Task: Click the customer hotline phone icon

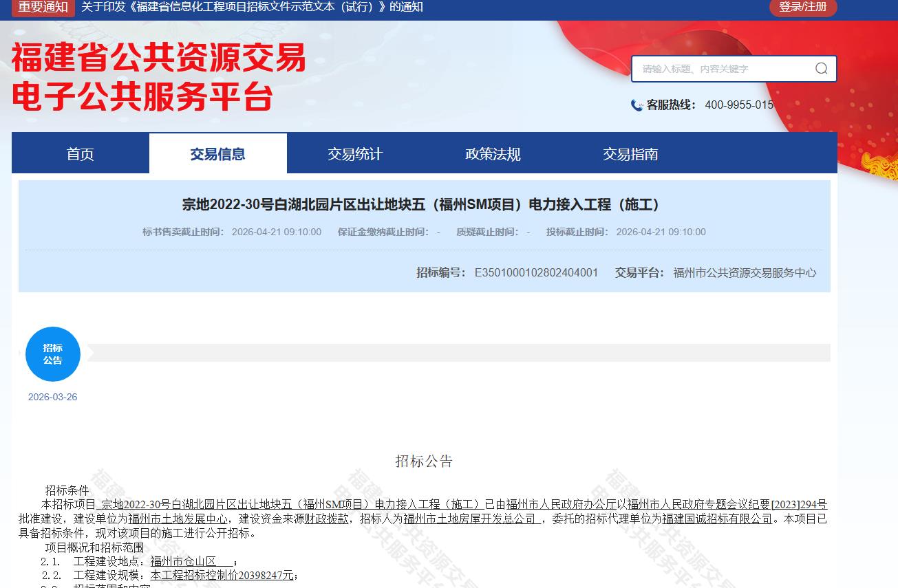Action: pos(637,105)
